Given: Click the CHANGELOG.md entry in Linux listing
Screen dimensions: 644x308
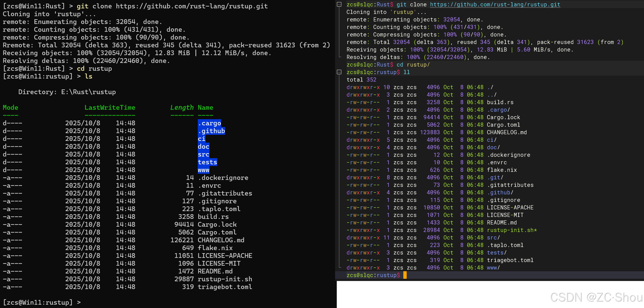Looking at the screenshot, I should click(507, 132).
